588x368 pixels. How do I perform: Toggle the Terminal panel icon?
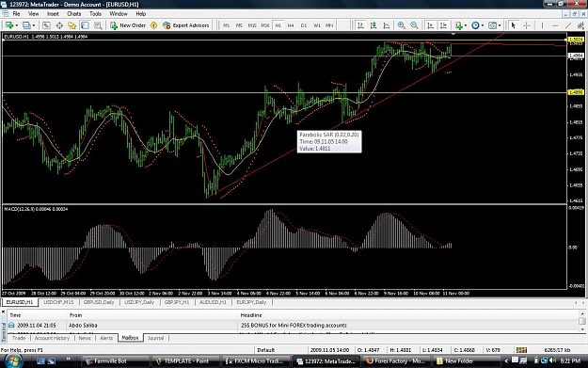(x=85, y=25)
